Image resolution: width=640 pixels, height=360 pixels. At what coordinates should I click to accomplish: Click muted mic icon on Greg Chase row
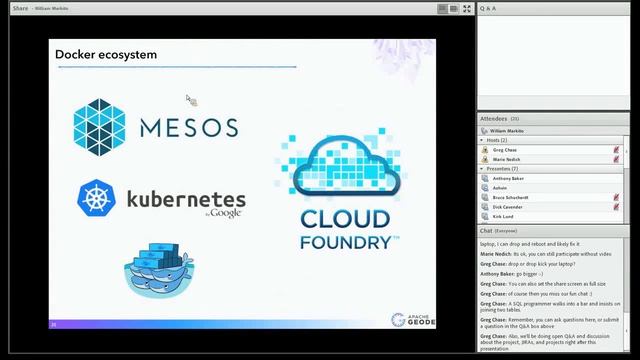(616, 150)
